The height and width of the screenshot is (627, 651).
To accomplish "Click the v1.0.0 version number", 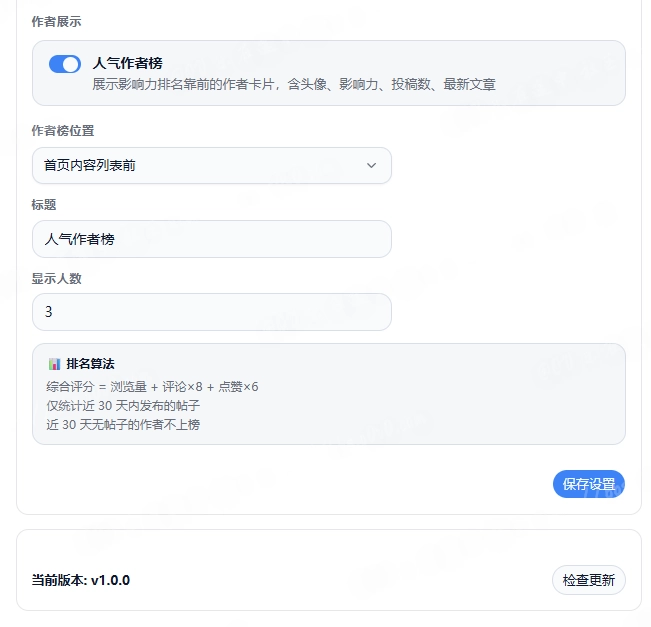I will pyautogui.click(x=110, y=580).
